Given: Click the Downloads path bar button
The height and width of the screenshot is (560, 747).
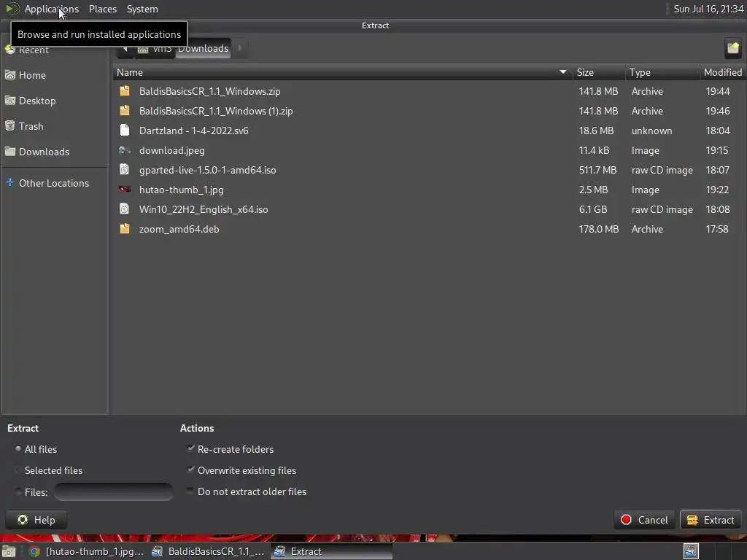Looking at the screenshot, I should (x=203, y=48).
